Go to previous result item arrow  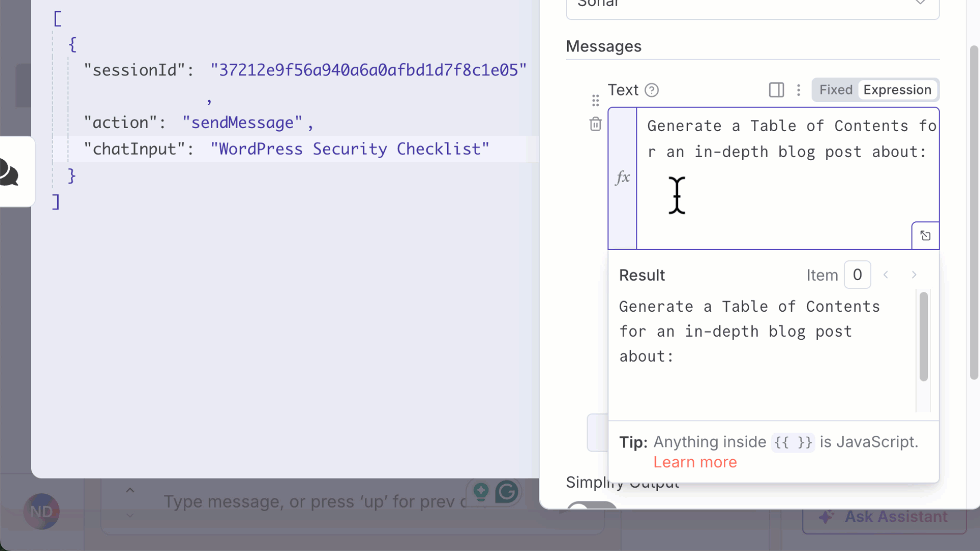pos(886,275)
